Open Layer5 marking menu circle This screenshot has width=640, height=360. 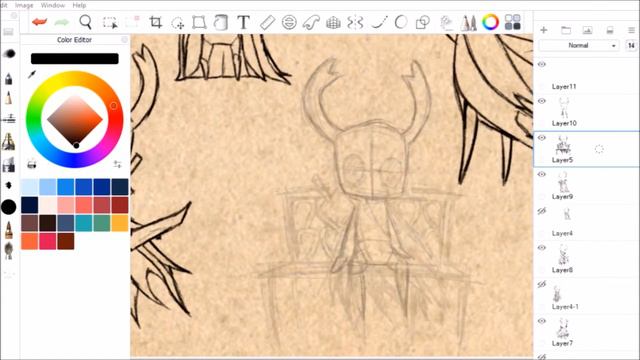599,149
